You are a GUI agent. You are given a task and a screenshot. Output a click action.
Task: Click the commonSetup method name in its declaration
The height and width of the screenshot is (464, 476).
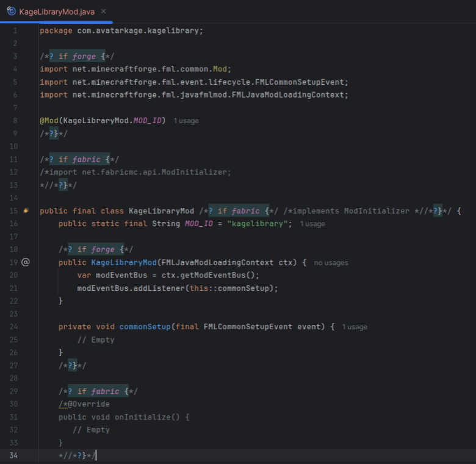click(145, 327)
